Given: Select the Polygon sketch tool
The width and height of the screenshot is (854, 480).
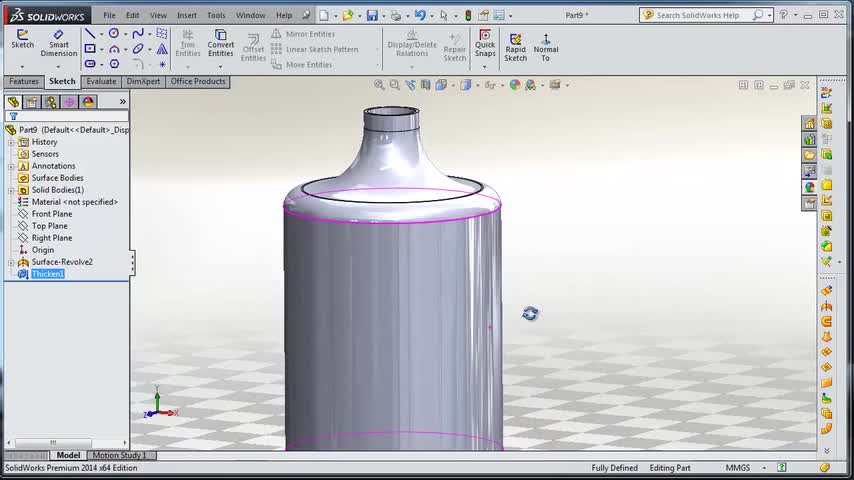Looking at the screenshot, I should point(114,64).
